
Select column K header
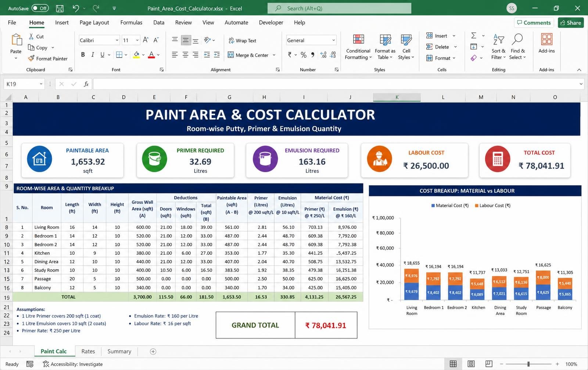pyautogui.click(x=397, y=97)
